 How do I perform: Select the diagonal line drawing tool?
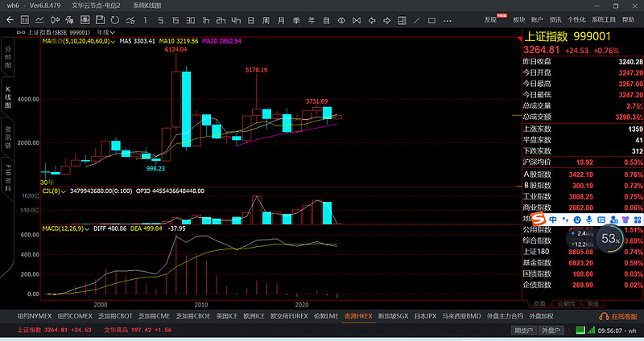pos(417,20)
